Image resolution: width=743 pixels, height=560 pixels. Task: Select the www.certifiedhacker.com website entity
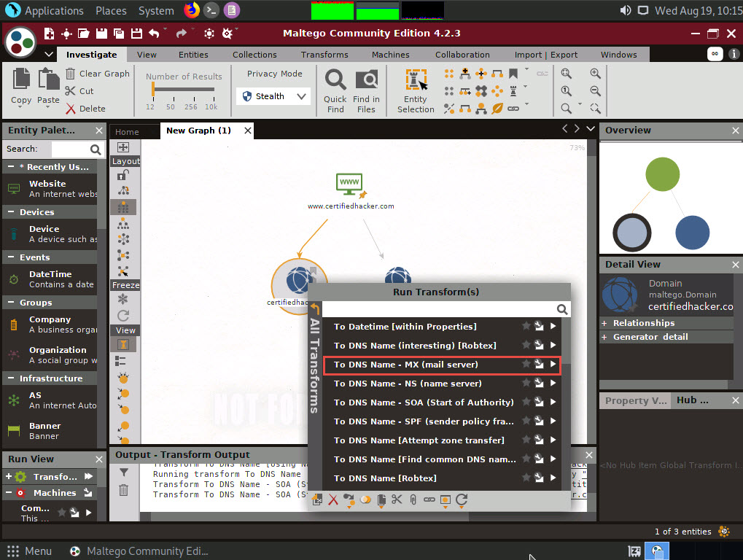(350, 190)
